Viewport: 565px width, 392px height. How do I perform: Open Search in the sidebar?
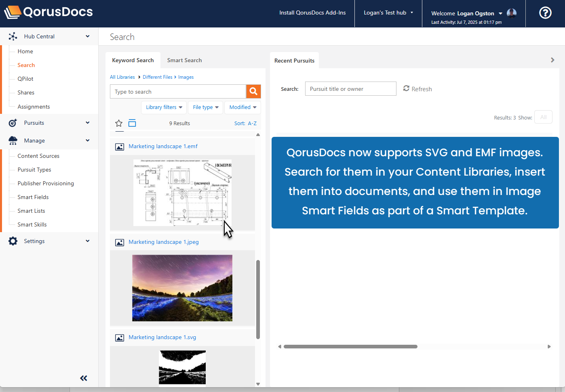(26, 65)
